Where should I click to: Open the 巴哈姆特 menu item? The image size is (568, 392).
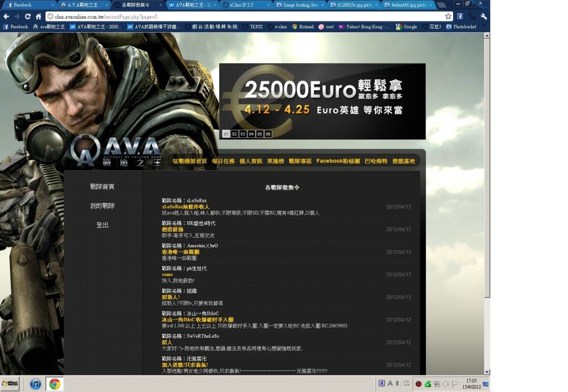click(x=376, y=161)
